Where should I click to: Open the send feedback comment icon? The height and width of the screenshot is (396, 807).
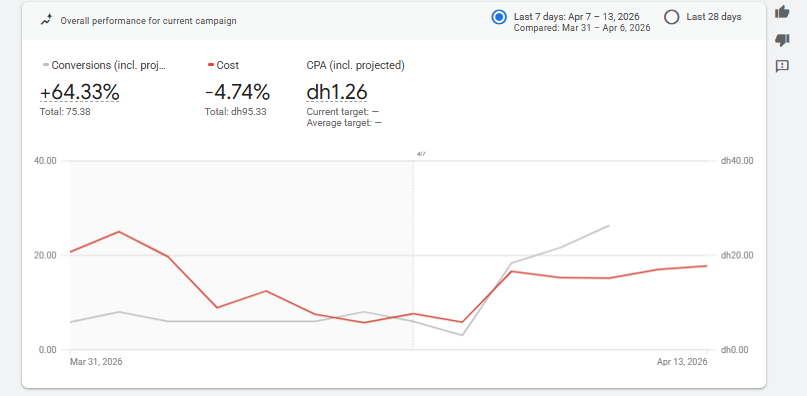(x=782, y=66)
